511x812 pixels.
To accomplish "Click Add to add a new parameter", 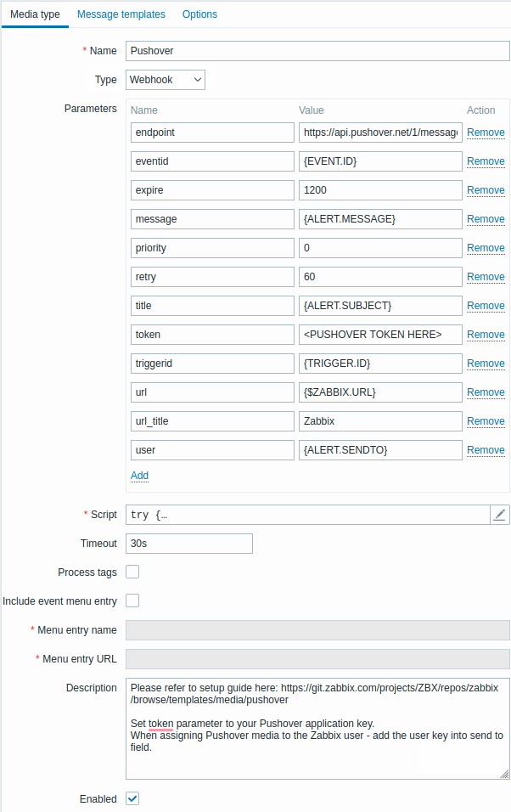I will coord(139,476).
